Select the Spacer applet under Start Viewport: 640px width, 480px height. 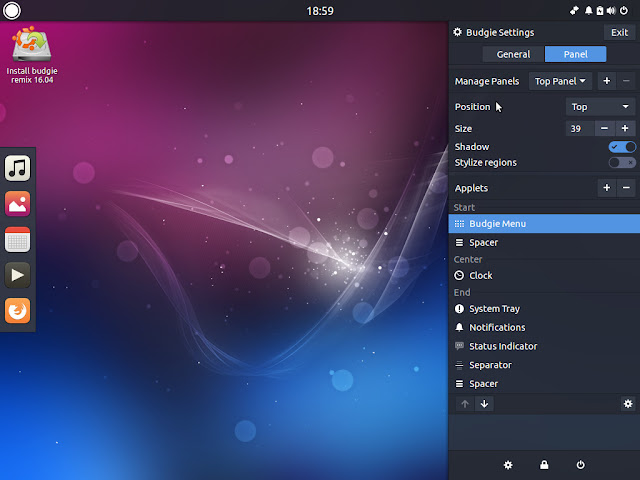click(x=544, y=242)
